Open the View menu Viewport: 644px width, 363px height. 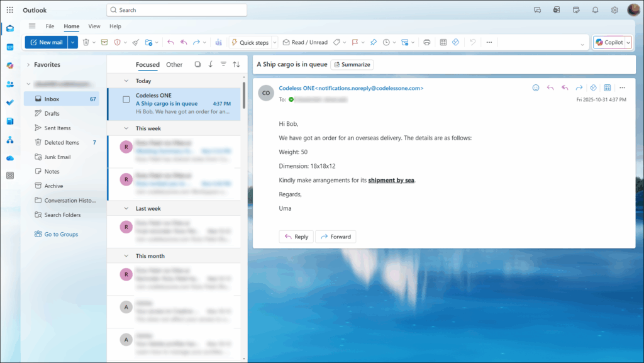94,26
